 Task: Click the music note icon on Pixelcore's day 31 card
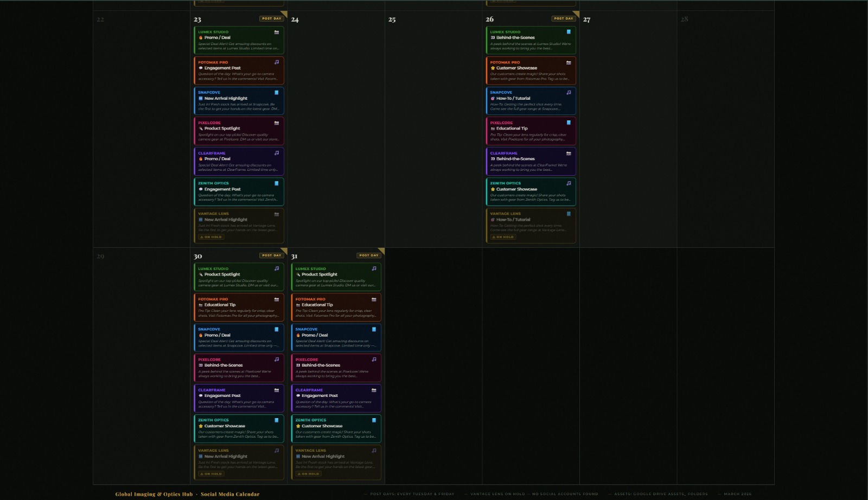coord(374,360)
